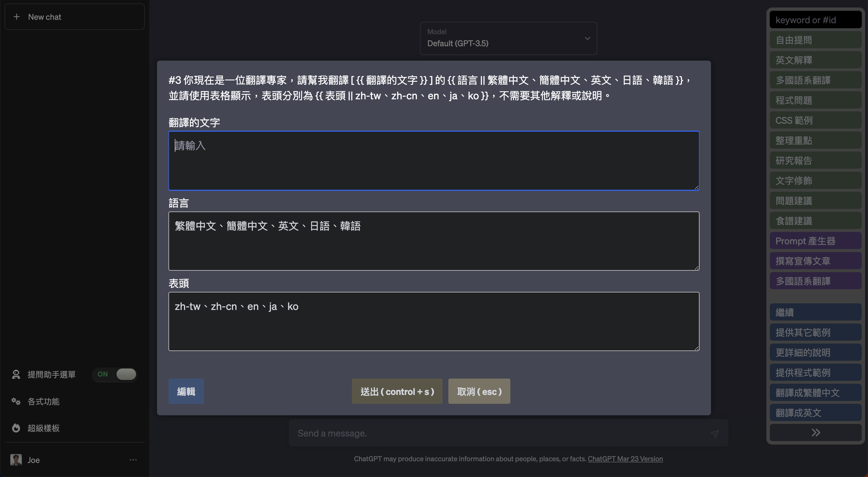Open the three-dot menu next to Joe
868x477 pixels.
tap(133, 460)
